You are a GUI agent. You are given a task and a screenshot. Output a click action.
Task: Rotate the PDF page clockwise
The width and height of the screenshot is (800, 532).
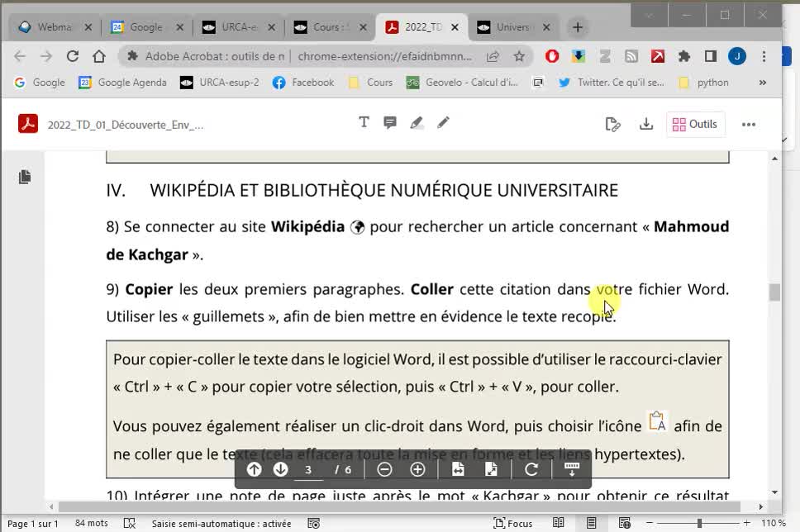pyautogui.click(x=531, y=469)
